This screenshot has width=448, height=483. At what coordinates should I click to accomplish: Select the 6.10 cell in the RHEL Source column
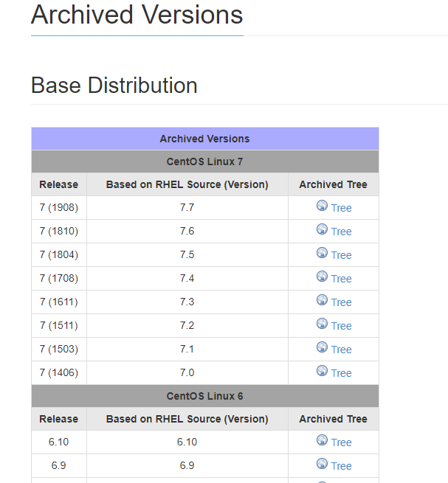pos(187,442)
